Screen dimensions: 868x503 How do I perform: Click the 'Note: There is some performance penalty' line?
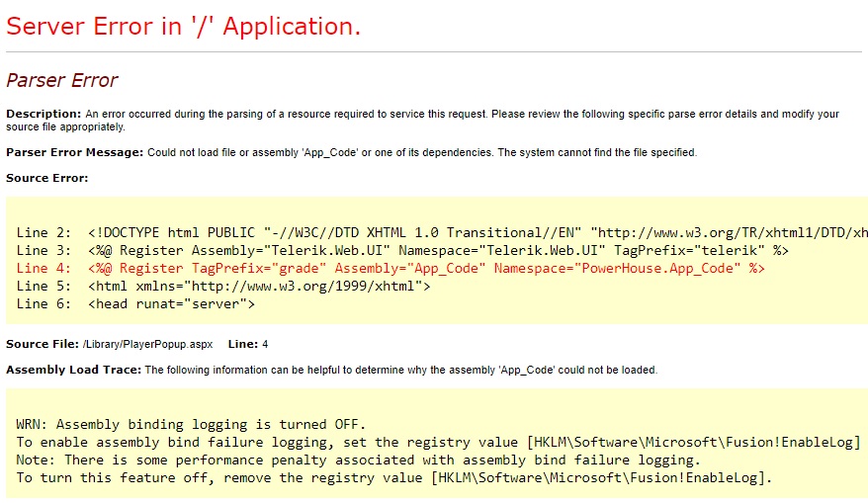tap(358, 461)
